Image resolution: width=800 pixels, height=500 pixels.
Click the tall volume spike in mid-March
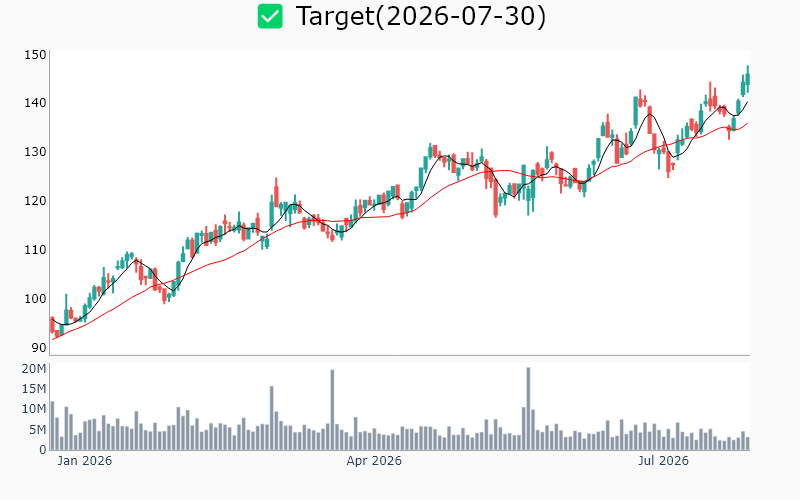tap(332, 410)
